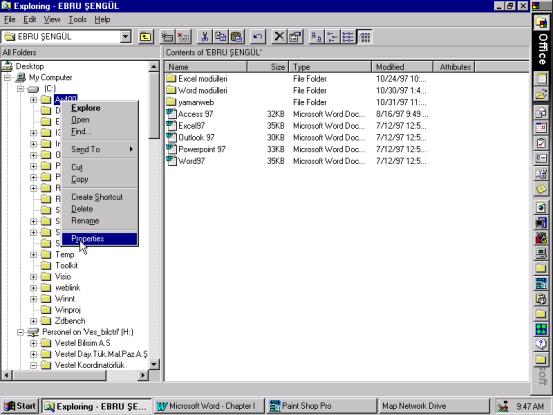Switch to Map Network Drive taskbar button
Image resolution: width=553 pixels, height=415 pixels.
(x=433, y=406)
